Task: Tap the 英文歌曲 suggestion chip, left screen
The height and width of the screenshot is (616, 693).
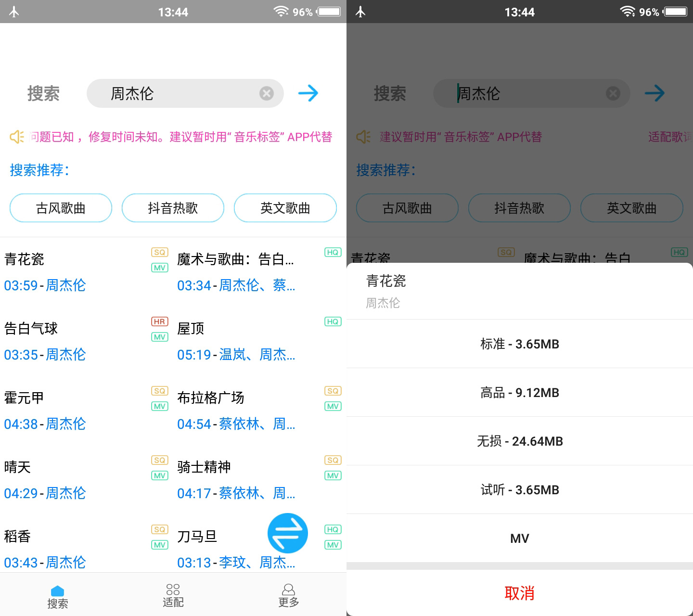Action: 285,208
